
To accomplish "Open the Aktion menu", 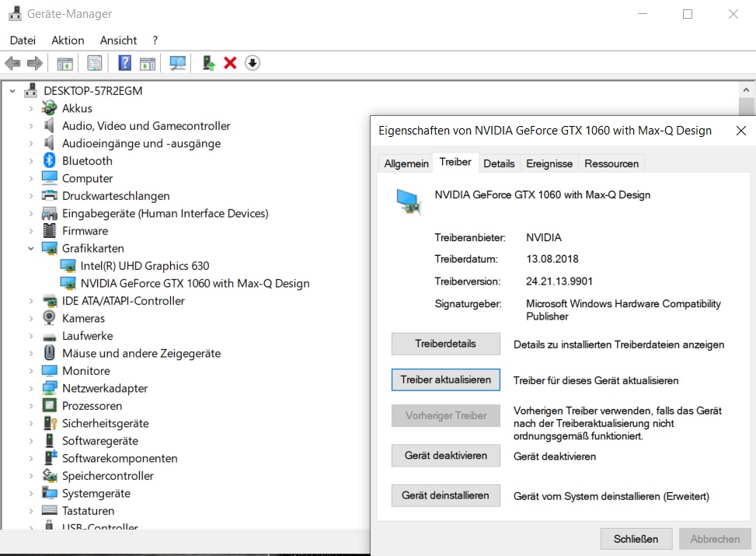I will (68, 40).
